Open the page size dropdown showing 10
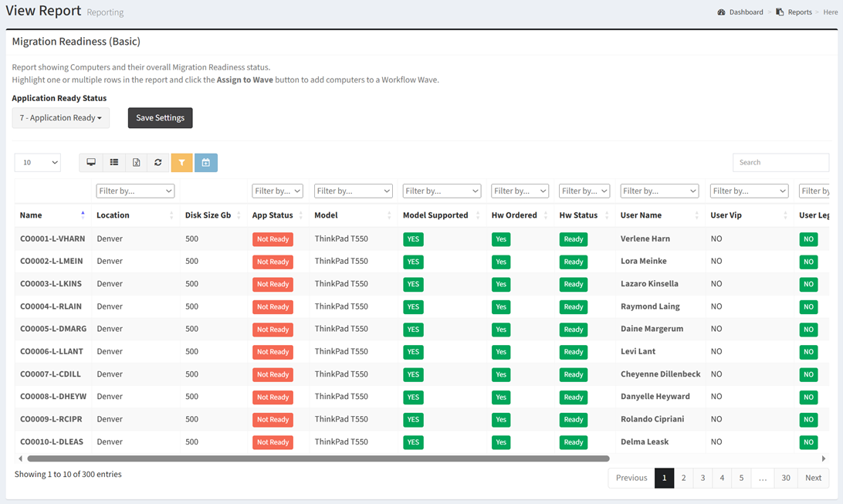The image size is (843, 504). 38,163
